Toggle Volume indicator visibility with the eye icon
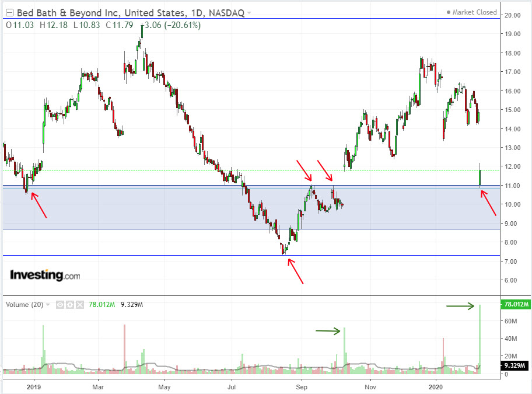The height and width of the screenshot is (394, 532). pyautogui.click(x=60, y=305)
